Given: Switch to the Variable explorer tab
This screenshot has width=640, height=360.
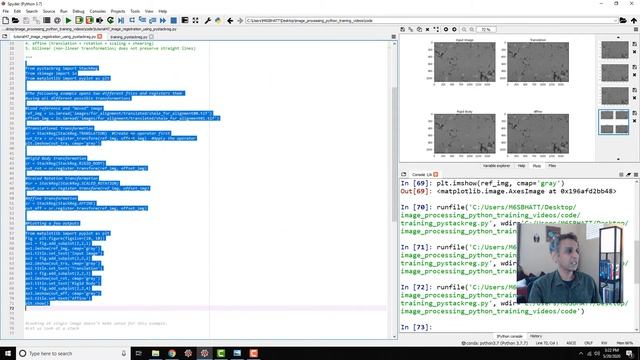Looking at the screenshot, I should [496, 166].
